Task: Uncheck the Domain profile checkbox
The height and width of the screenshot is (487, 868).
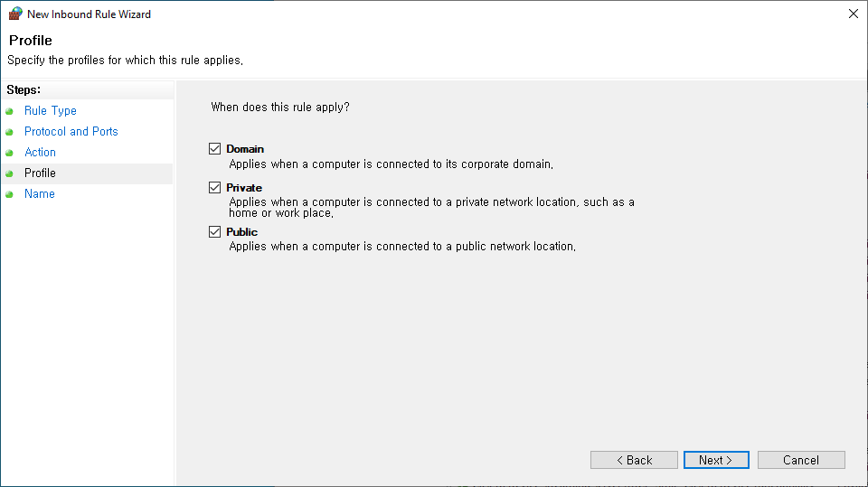Action: [214, 149]
